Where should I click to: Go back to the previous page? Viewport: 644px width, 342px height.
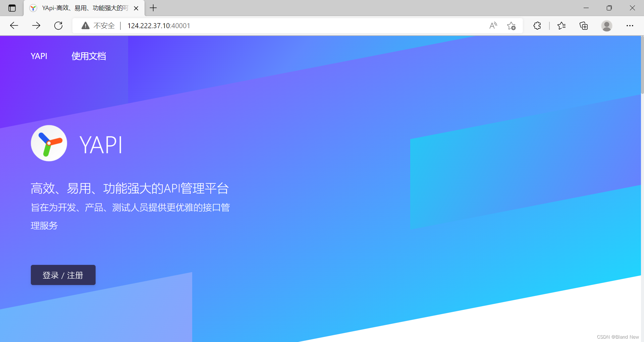click(14, 25)
